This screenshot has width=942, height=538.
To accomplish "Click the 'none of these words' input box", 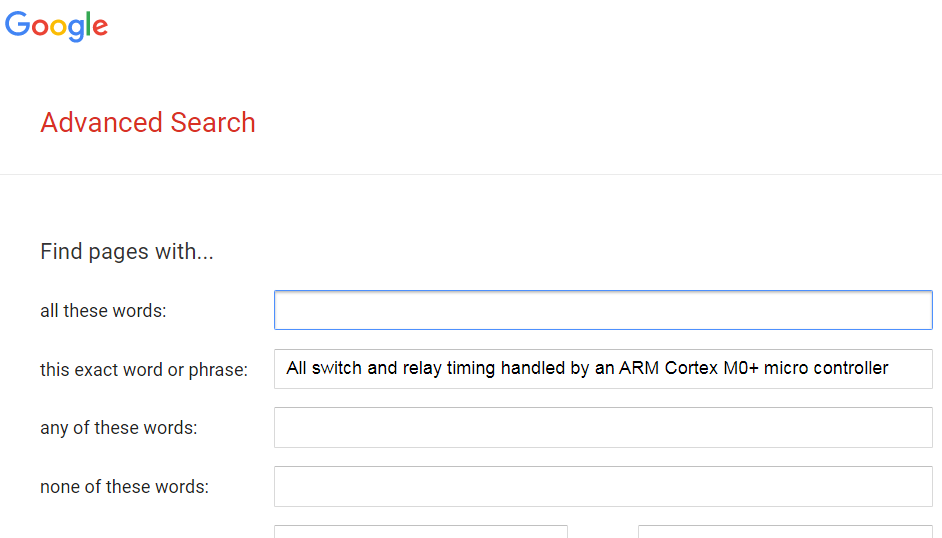I will pos(603,486).
